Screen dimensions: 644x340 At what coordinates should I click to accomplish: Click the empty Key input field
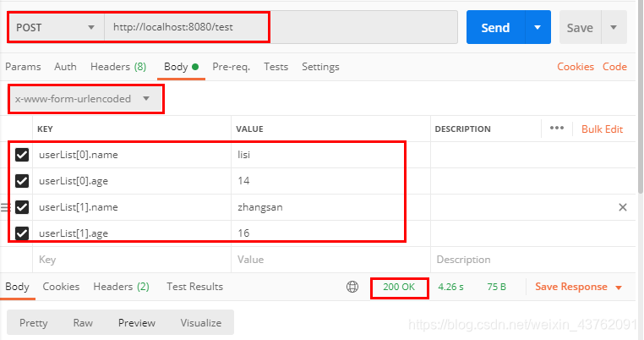coord(132,260)
